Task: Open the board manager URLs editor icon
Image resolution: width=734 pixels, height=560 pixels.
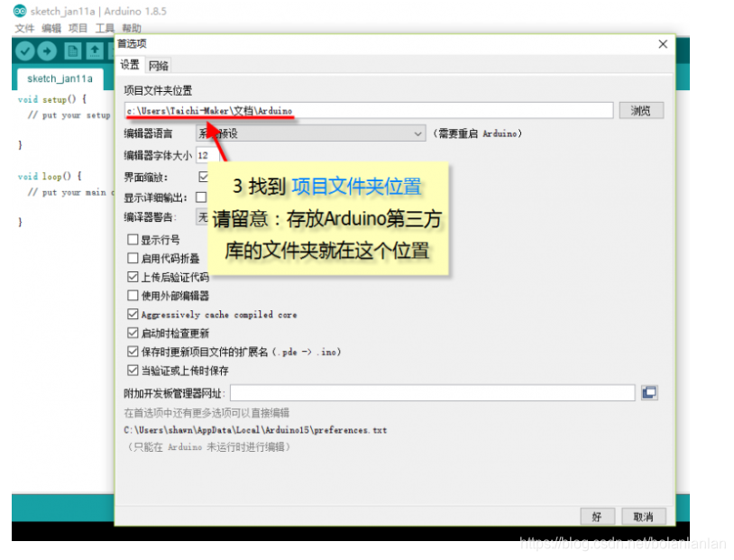Action: click(x=649, y=392)
